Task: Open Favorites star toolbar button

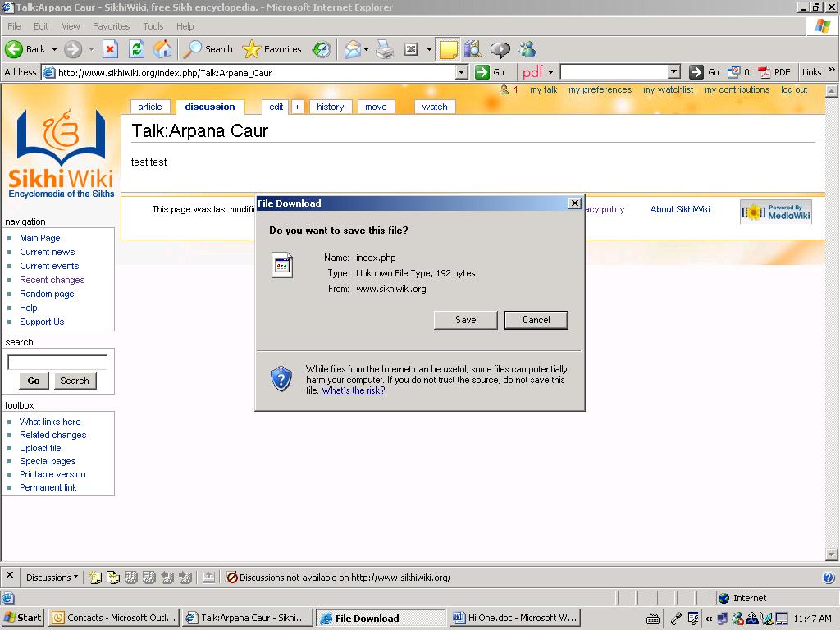Action: [272, 49]
